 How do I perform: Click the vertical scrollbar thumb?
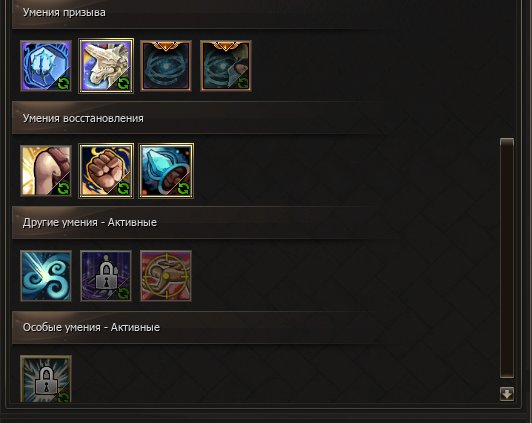507,258
